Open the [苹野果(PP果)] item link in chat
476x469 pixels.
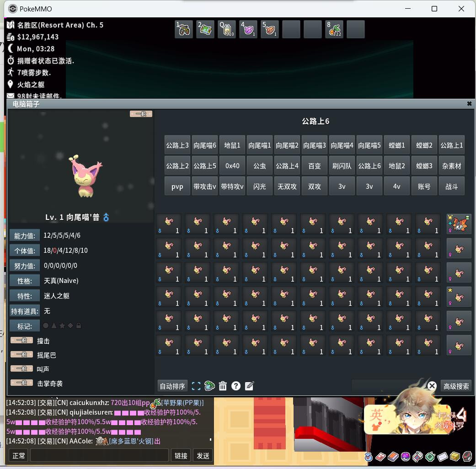pos(182,403)
